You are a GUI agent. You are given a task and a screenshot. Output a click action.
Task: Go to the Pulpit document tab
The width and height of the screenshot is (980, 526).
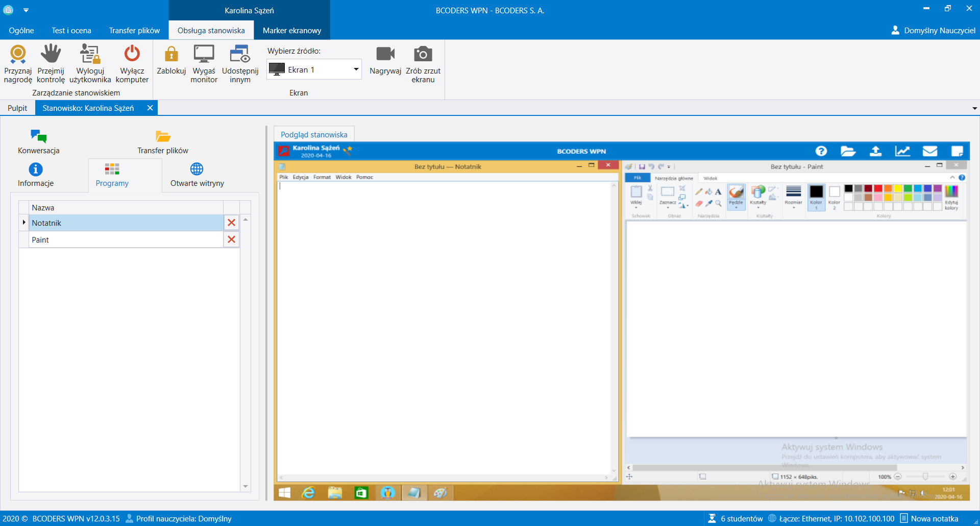(x=17, y=108)
